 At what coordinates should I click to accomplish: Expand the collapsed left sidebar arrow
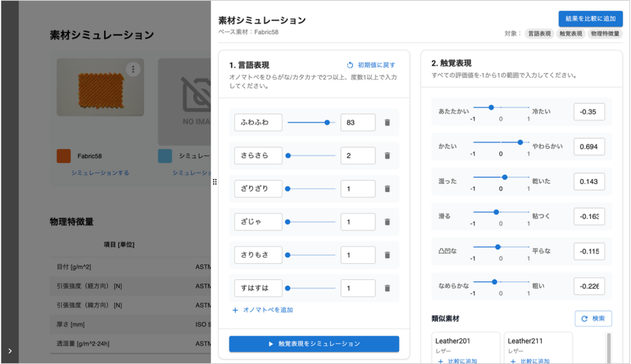pyautogui.click(x=10, y=351)
